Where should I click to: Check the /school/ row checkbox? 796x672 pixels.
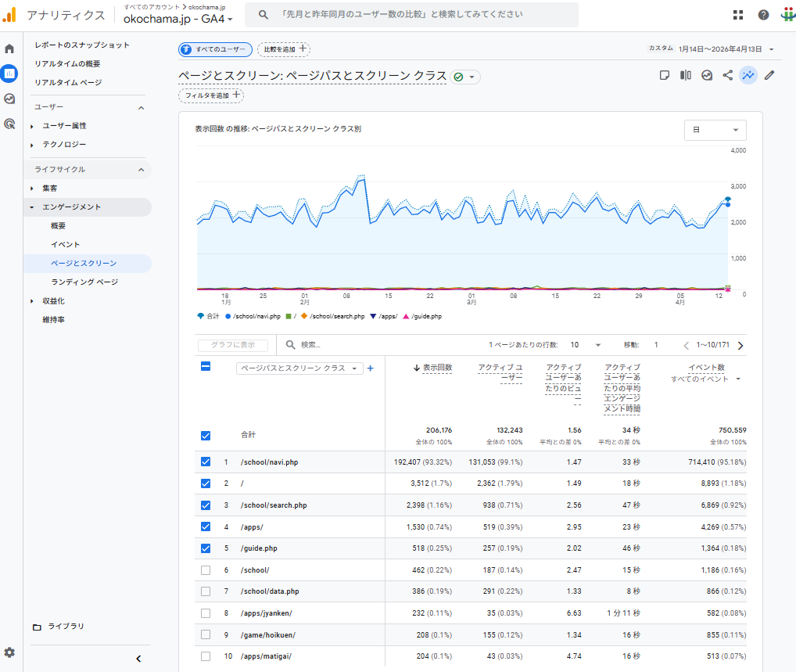point(206,570)
